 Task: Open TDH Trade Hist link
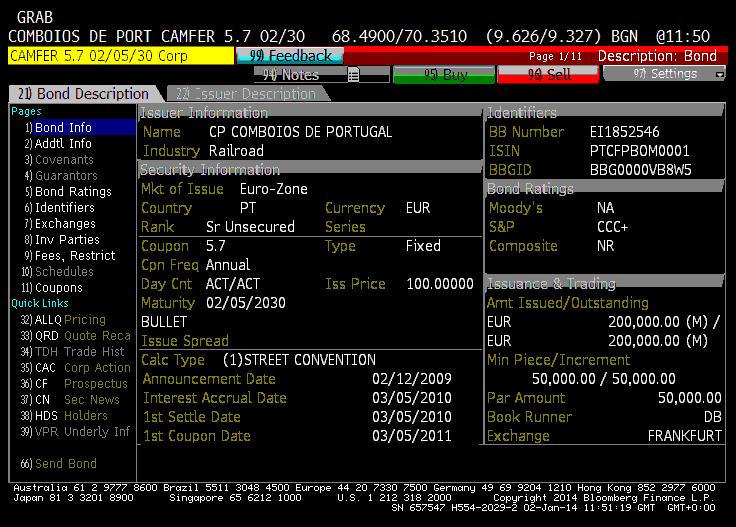pos(72,351)
